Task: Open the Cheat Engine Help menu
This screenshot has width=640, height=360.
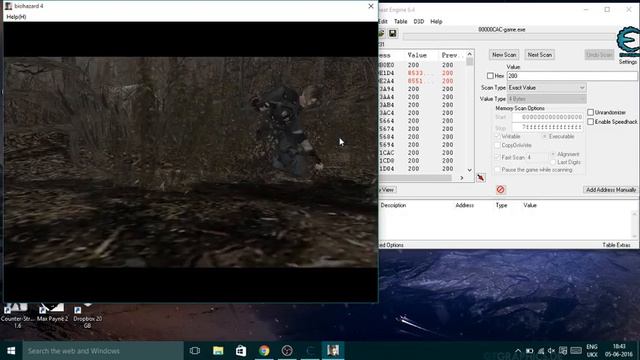Action: pos(436,21)
